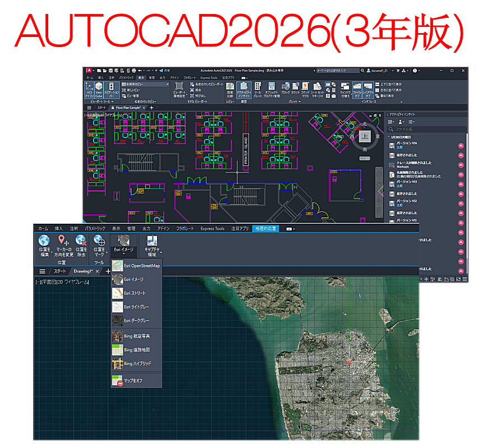Open the 未保存のビュー view dropdown
The width and height of the screenshot is (478, 448).
145,84
